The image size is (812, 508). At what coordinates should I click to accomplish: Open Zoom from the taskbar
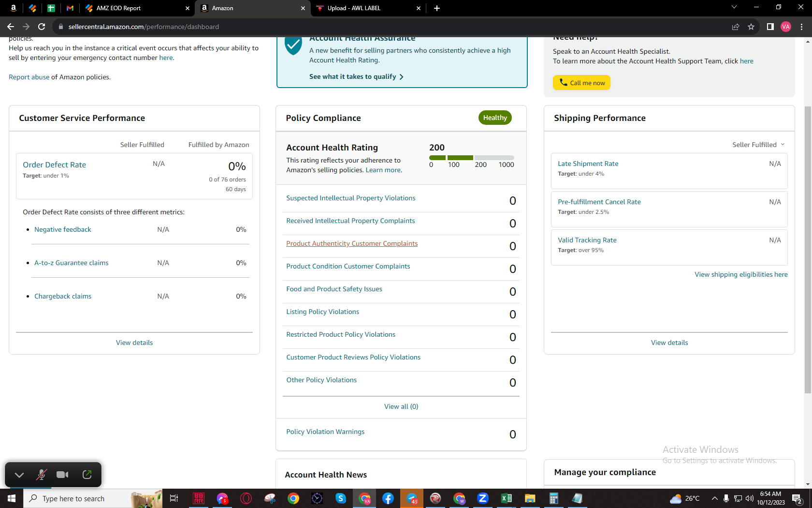483,498
